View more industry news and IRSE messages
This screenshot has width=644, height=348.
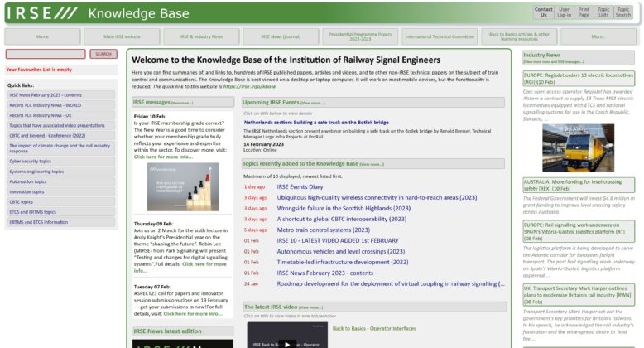[x=553, y=61]
